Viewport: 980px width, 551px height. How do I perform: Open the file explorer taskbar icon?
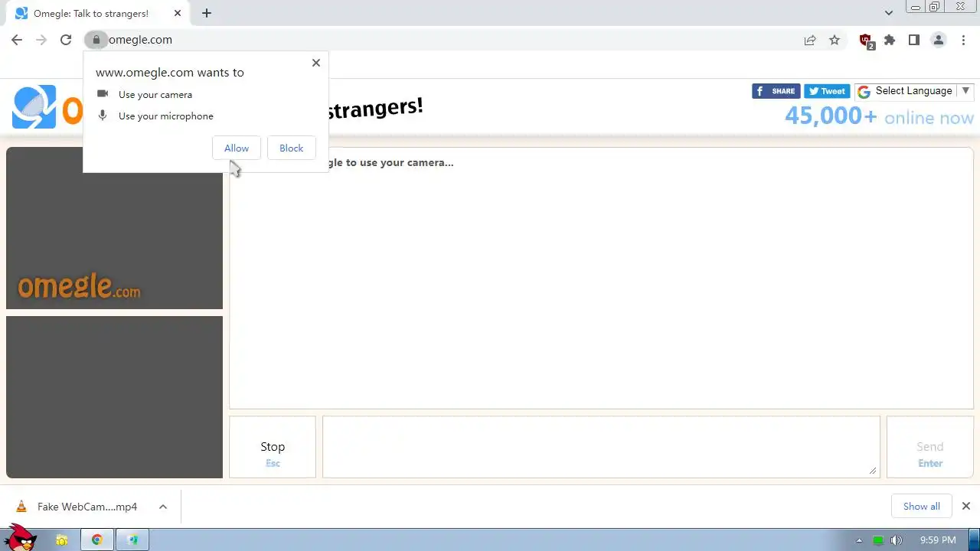coord(62,540)
